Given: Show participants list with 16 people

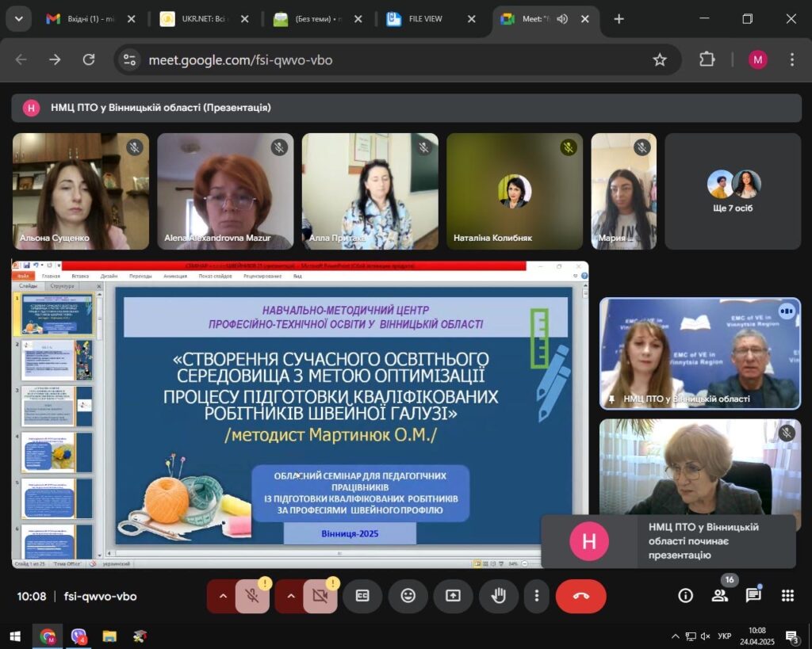Looking at the screenshot, I should click(x=719, y=596).
